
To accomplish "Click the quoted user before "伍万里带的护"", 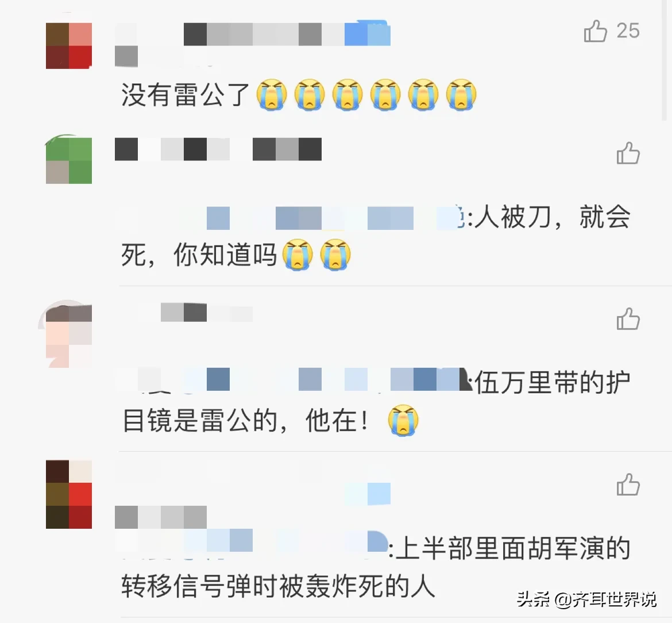I will point(295,379).
